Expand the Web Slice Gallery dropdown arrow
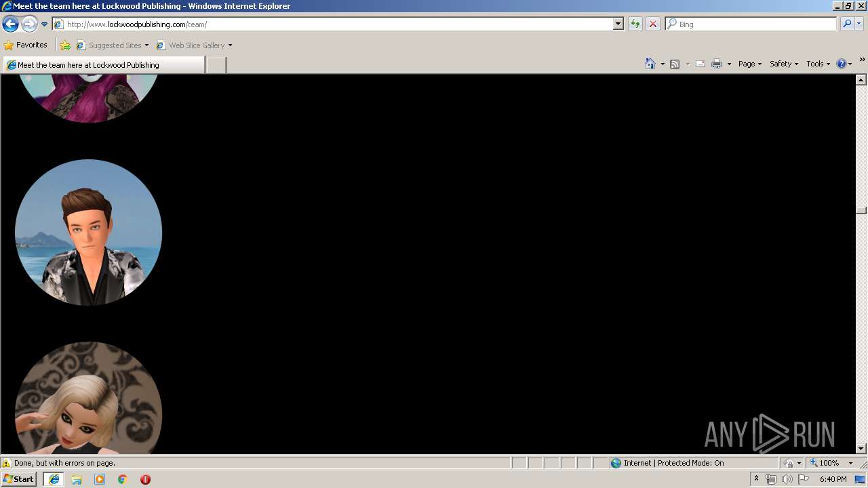Image resolution: width=868 pixels, height=488 pixels. [x=230, y=45]
